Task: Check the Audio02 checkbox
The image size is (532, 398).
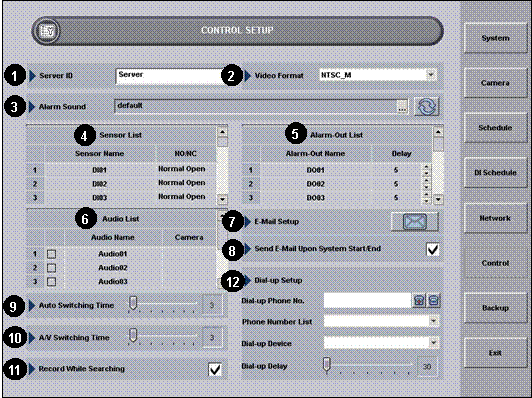Action: pyautogui.click(x=52, y=268)
